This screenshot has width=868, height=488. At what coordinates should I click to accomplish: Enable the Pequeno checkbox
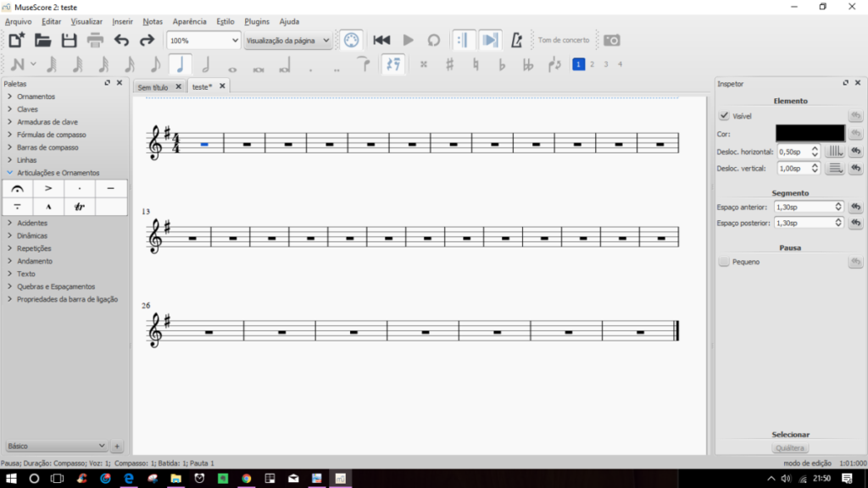pos(724,263)
